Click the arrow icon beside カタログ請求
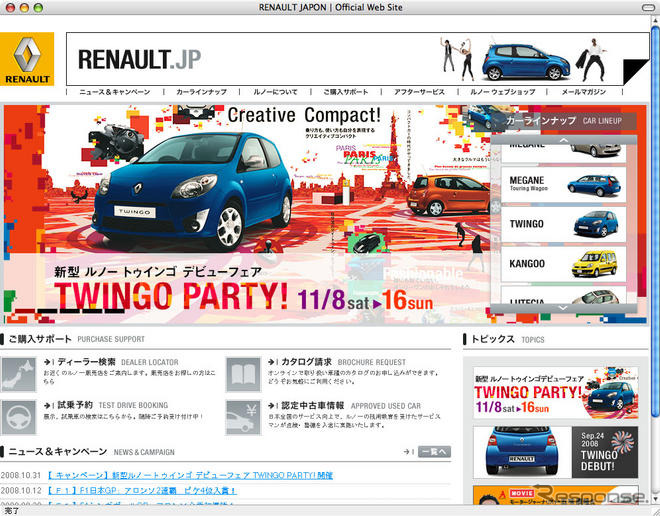This screenshot has height=516, width=660. coord(272,362)
